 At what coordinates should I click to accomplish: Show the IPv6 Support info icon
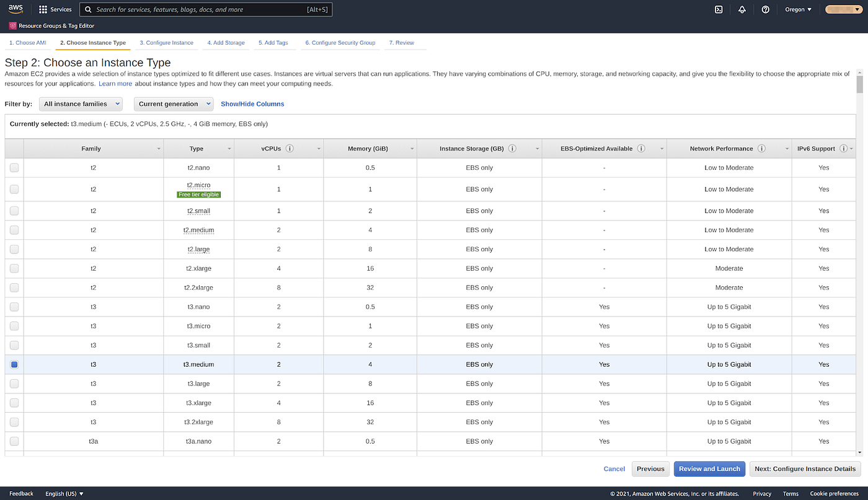pos(843,149)
